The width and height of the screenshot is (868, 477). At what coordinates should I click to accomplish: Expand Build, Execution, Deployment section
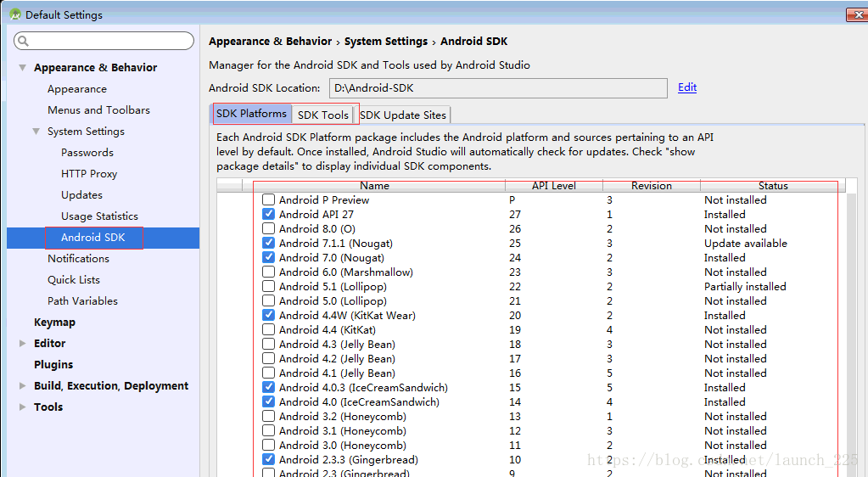pyautogui.click(x=22, y=385)
